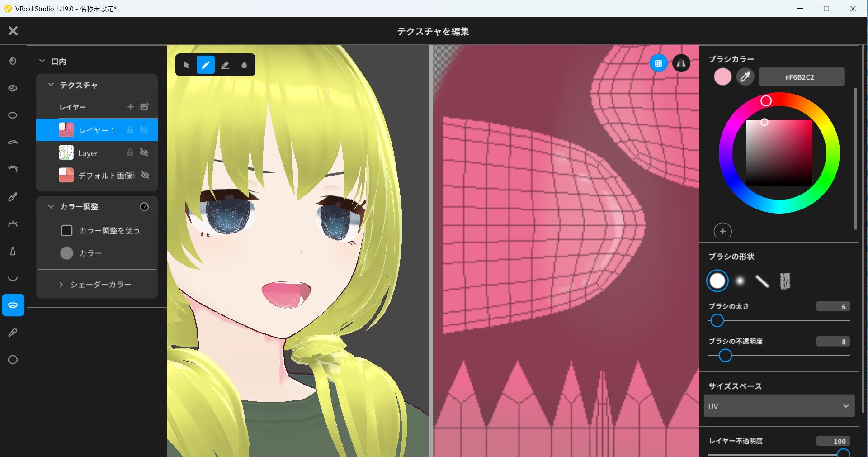This screenshot has height=457, width=868.
Task: Click the レイヤー1 thumbnail
Action: pyautogui.click(x=66, y=130)
